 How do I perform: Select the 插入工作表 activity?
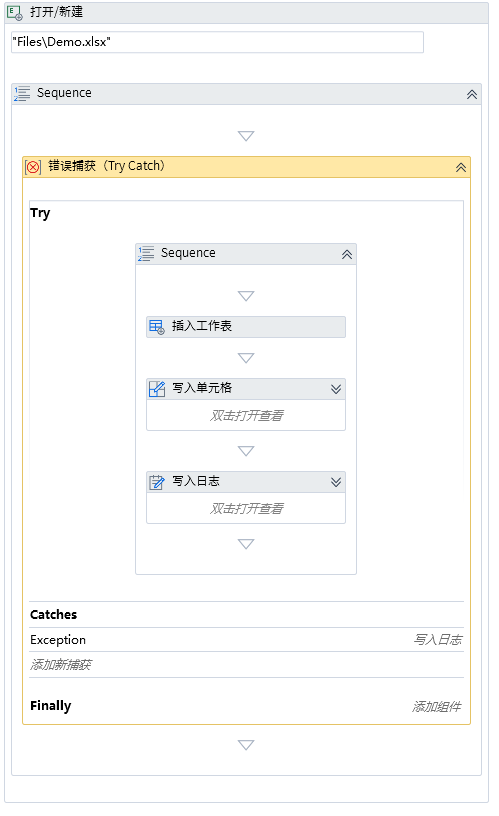(x=246, y=327)
